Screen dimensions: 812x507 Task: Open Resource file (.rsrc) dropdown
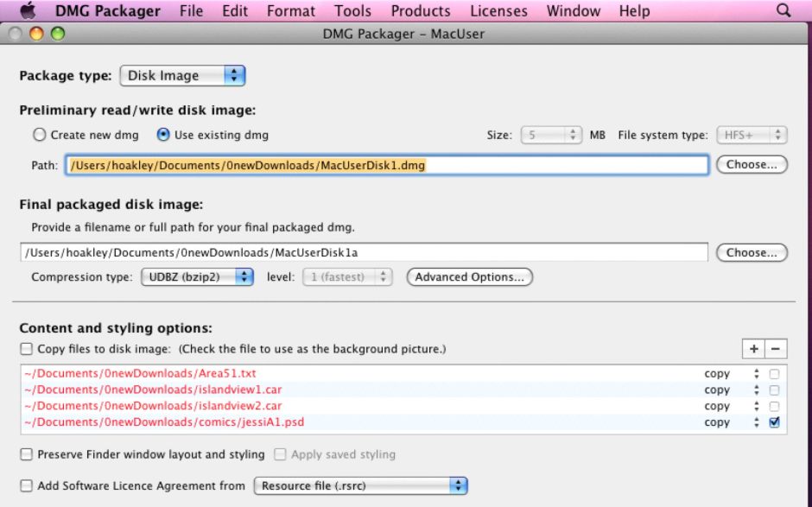point(361,485)
